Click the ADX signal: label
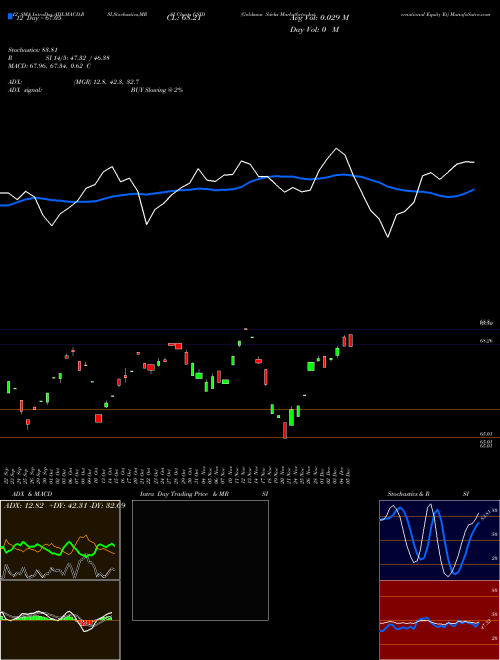This screenshot has width=500, height=660. pos(24,90)
